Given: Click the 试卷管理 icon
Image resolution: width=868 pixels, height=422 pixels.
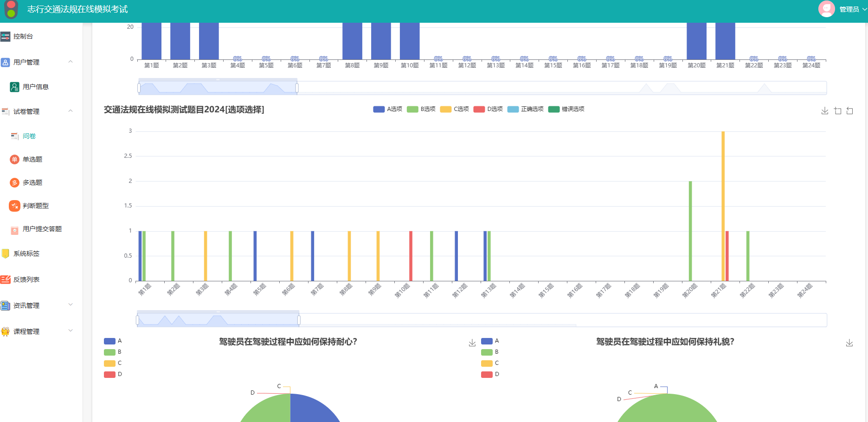Looking at the screenshot, I should (6, 111).
